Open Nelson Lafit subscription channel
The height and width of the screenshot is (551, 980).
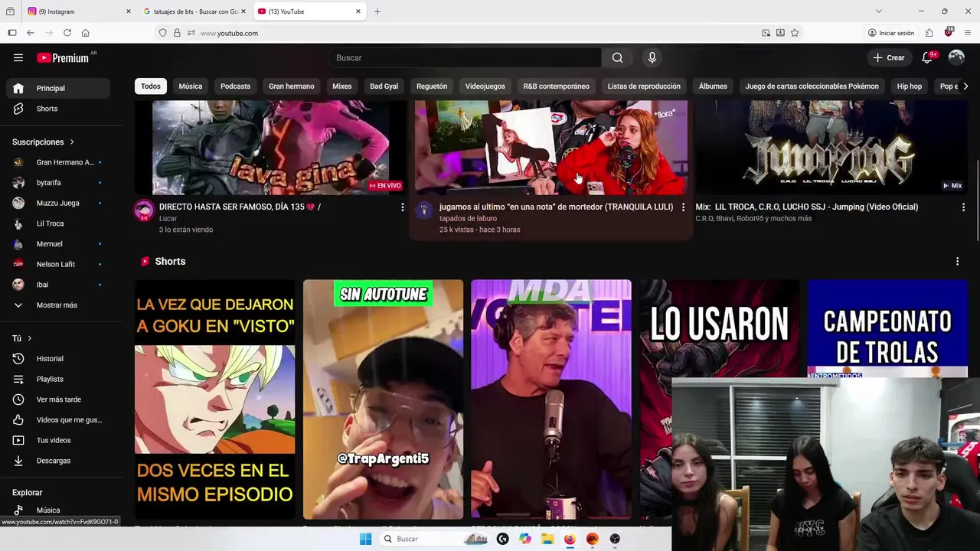pyautogui.click(x=58, y=264)
